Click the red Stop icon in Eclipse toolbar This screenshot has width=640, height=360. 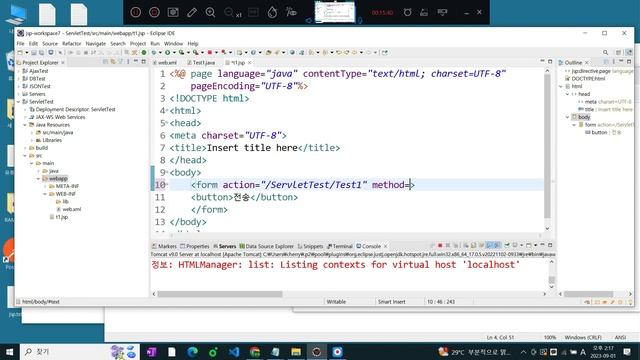click(210, 52)
